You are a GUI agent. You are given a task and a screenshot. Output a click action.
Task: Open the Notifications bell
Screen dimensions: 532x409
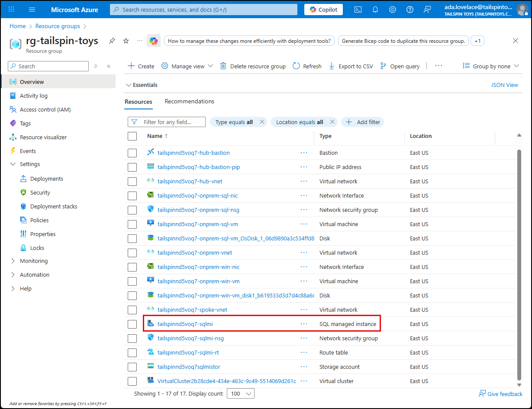[375, 9]
